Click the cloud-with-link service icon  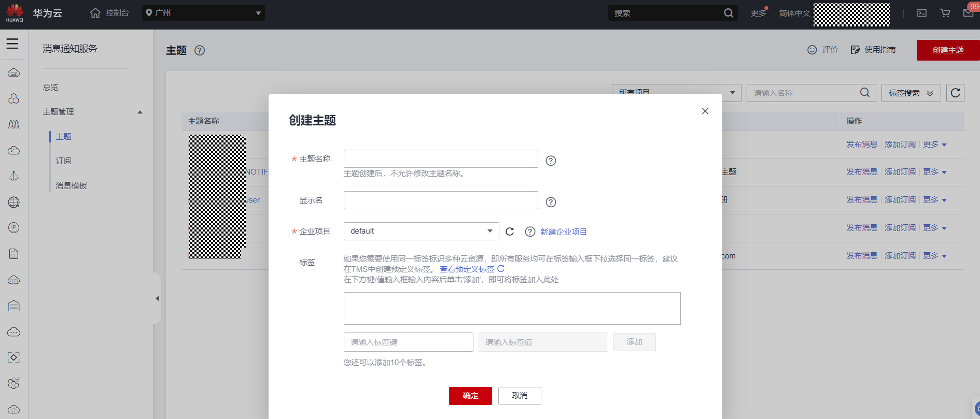click(x=14, y=280)
